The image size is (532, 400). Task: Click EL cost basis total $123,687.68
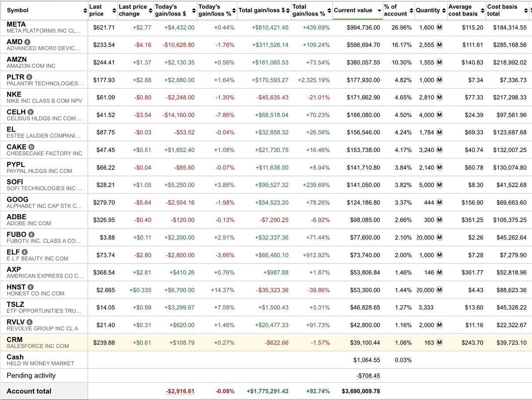510,133
